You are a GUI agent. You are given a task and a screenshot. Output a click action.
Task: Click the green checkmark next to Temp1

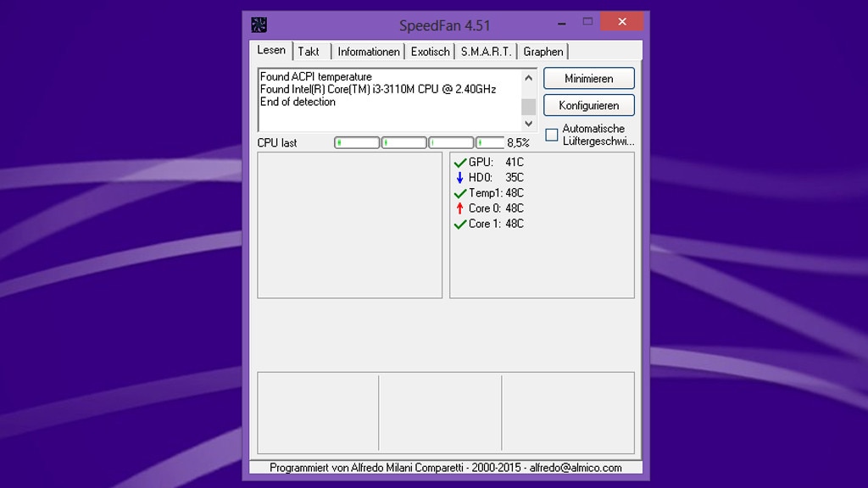point(460,194)
